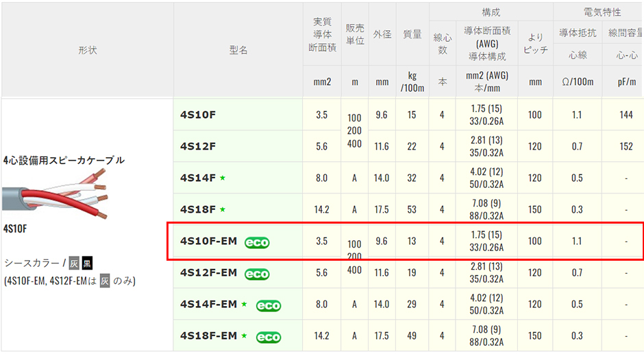Open the 4S10F model name
Viewport: 644px width, 354px height.
pos(198,115)
